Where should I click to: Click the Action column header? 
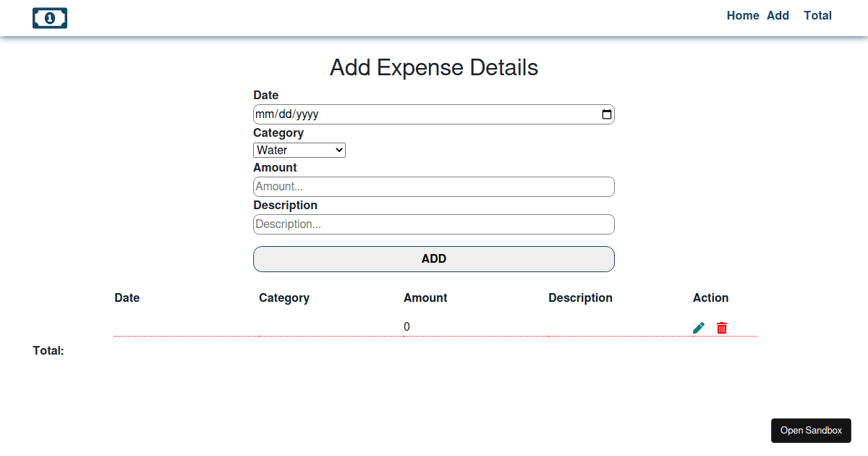710,297
